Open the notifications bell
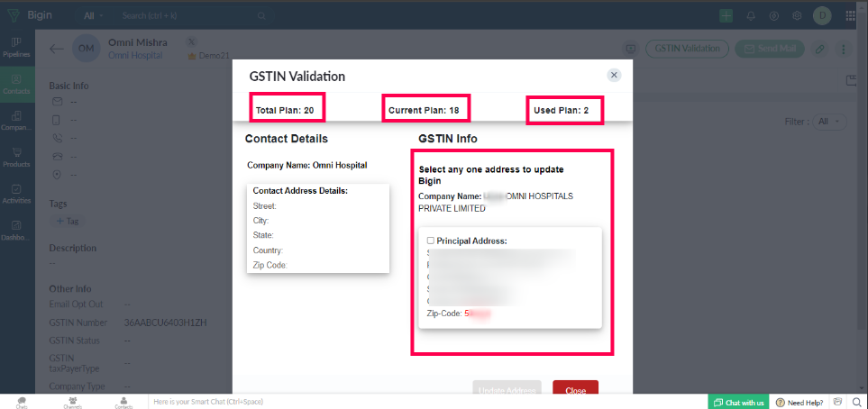 [x=751, y=16]
